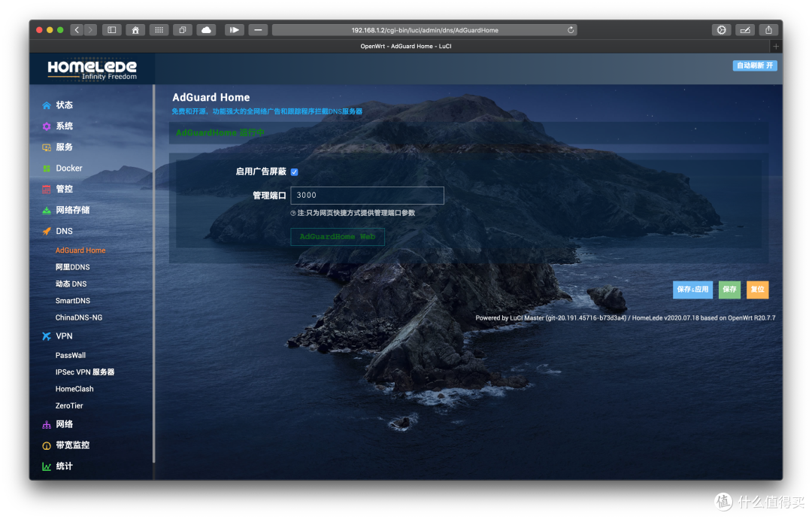Viewport: 812px width, 519px height.
Task: Expand the 统计 menu section
Action: [64, 466]
